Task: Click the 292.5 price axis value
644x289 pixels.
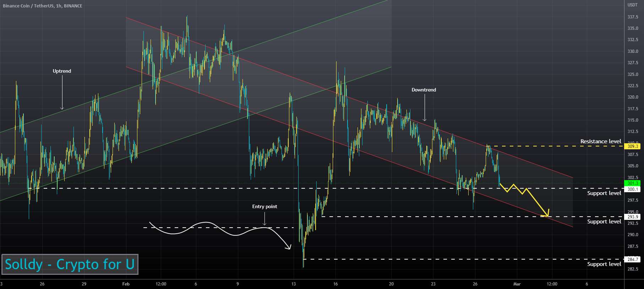Action: tap(633, 223)
